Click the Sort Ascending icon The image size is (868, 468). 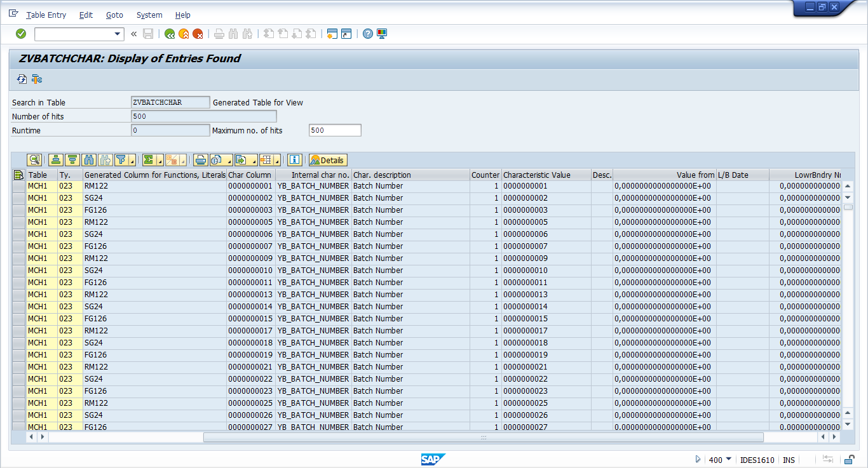(56, 160)
